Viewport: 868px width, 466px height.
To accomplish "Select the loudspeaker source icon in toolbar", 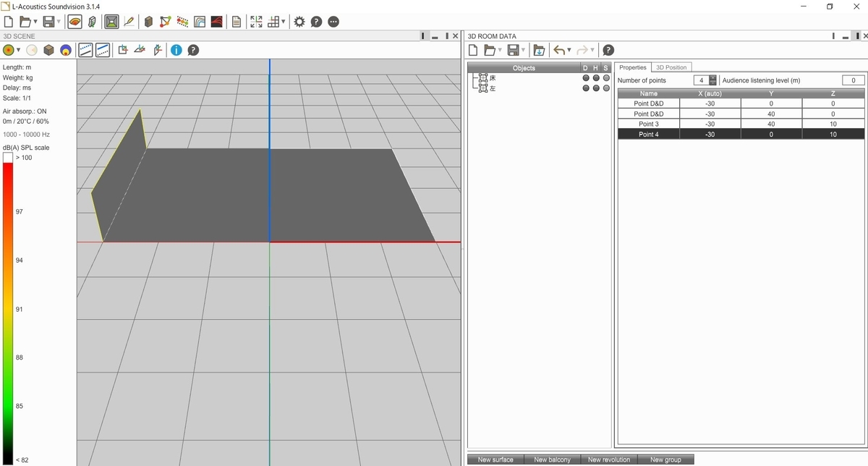I will 92,22.
